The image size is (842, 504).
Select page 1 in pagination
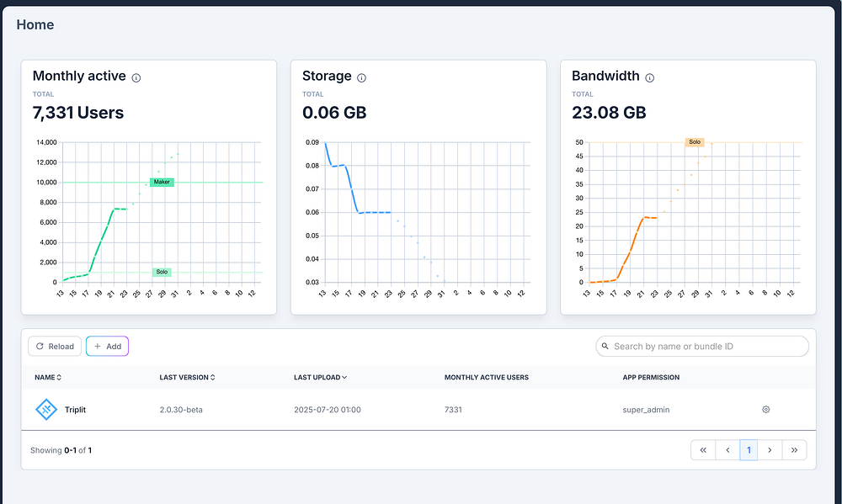pyautogui.click(x=749, y=450)
